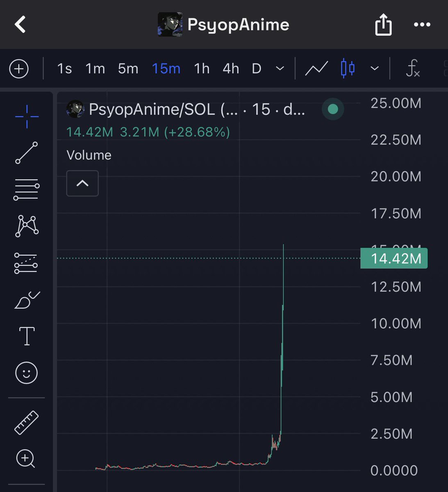This screenshot has height=492, width=448.
Task: Open the share sheet icon
Action: 383,25
